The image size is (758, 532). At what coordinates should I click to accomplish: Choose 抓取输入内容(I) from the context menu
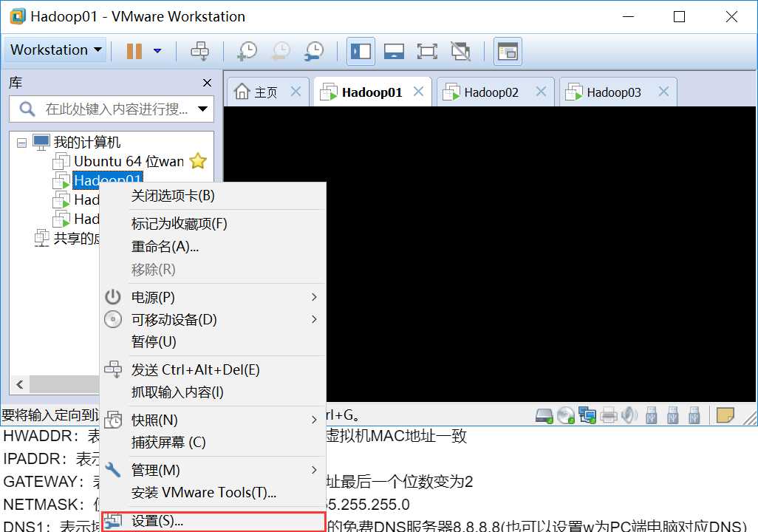(213, 392)
